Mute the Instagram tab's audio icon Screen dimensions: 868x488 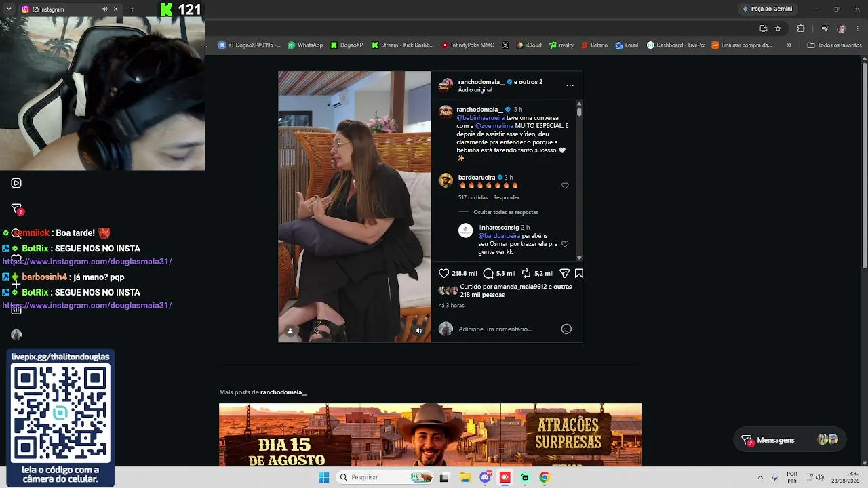coord(104,9)
